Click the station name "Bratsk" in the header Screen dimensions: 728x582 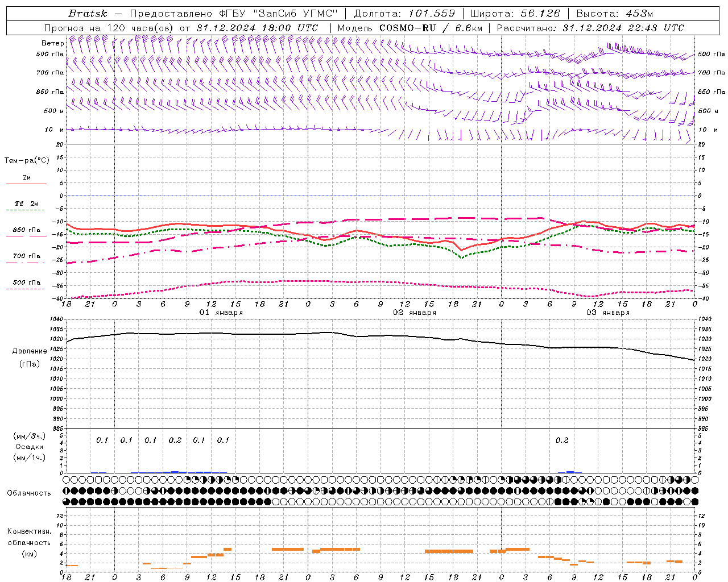[88, 14]
